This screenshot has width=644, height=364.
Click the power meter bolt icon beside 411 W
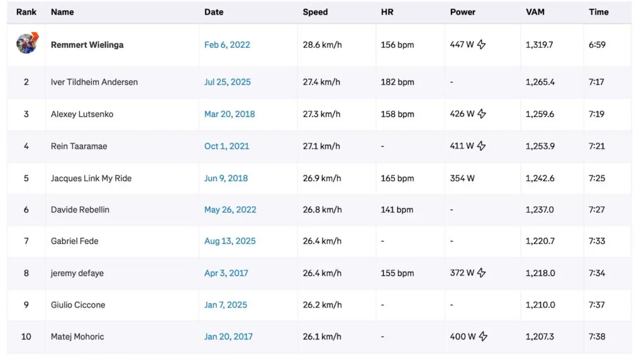[482, 146]
